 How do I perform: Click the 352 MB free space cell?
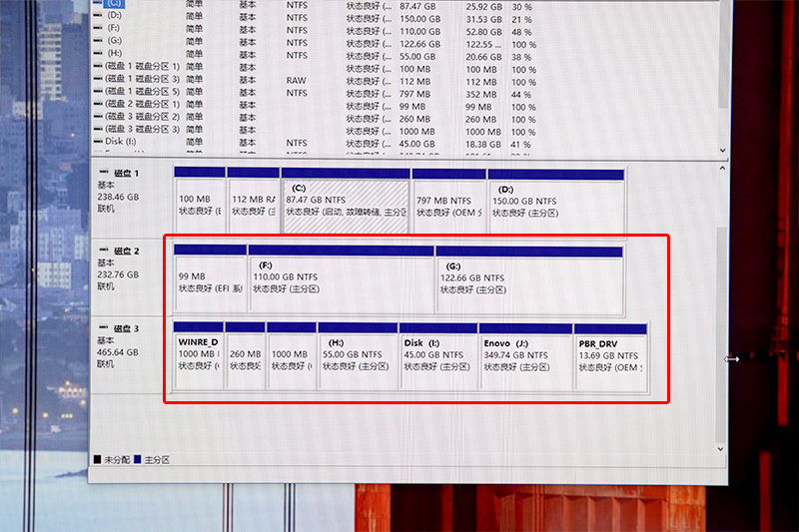pyautogui.click(x=481, y=94)
